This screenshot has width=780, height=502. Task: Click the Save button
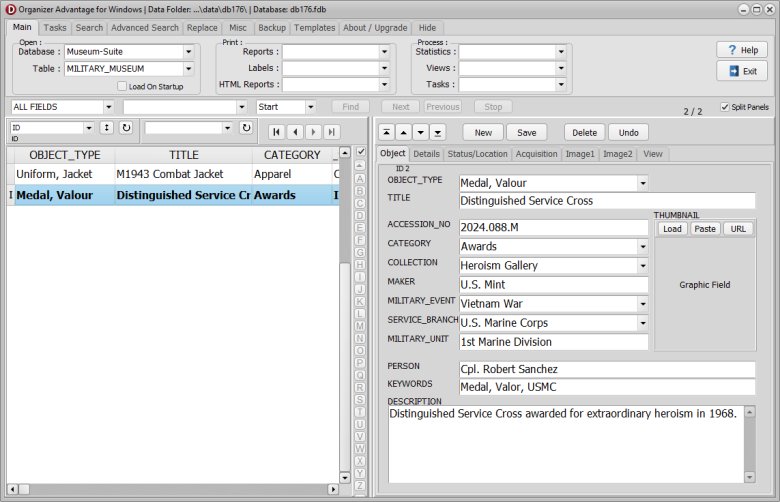point(526,132)
